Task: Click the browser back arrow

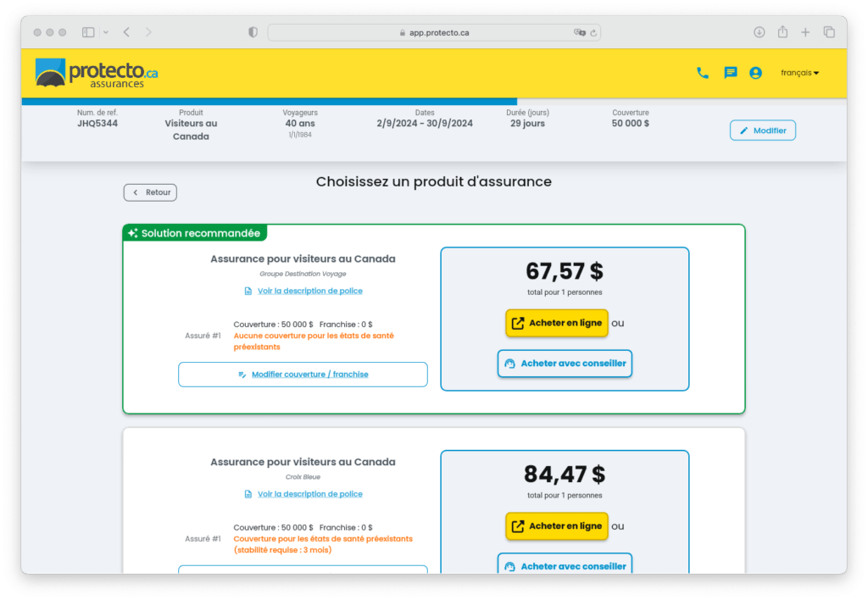Action: coord(127,32)
